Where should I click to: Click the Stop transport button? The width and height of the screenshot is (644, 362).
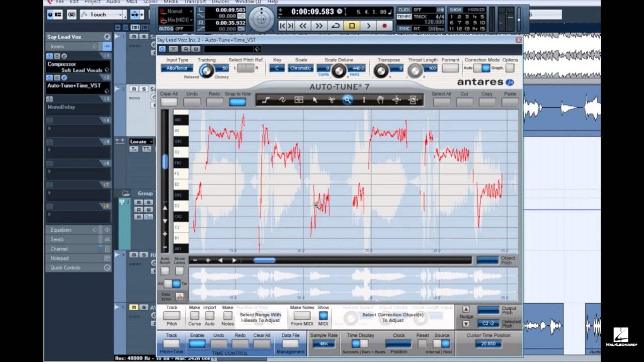pos(352,26)
